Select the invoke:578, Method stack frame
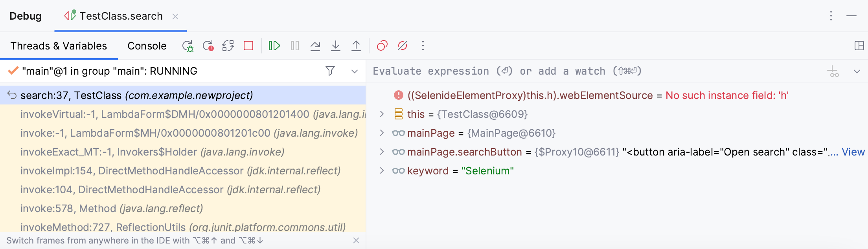The height and width of the screenshot is (249, 868). pos(112,209)
